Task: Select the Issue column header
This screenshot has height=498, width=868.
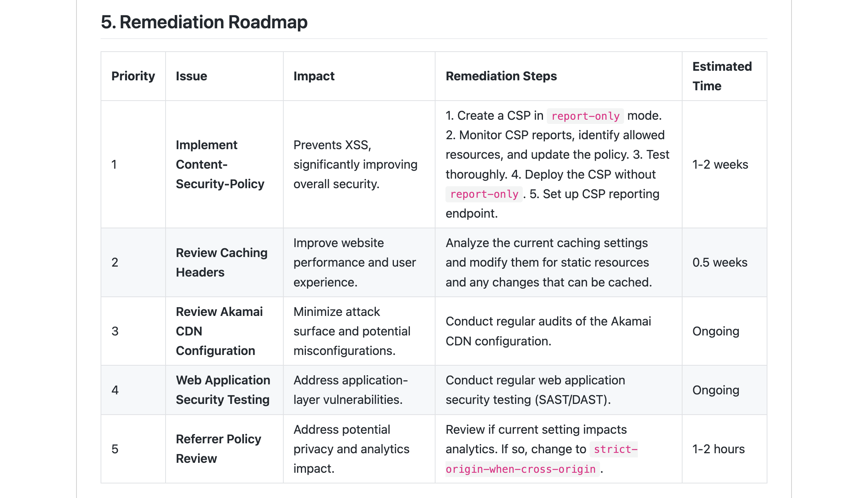Action: 191,76
